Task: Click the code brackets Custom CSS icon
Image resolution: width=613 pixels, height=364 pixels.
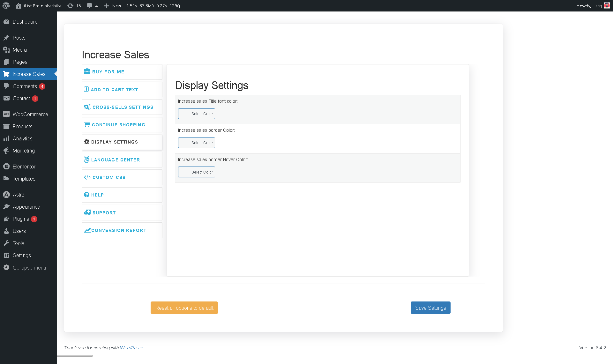Action: pos(87,177)
